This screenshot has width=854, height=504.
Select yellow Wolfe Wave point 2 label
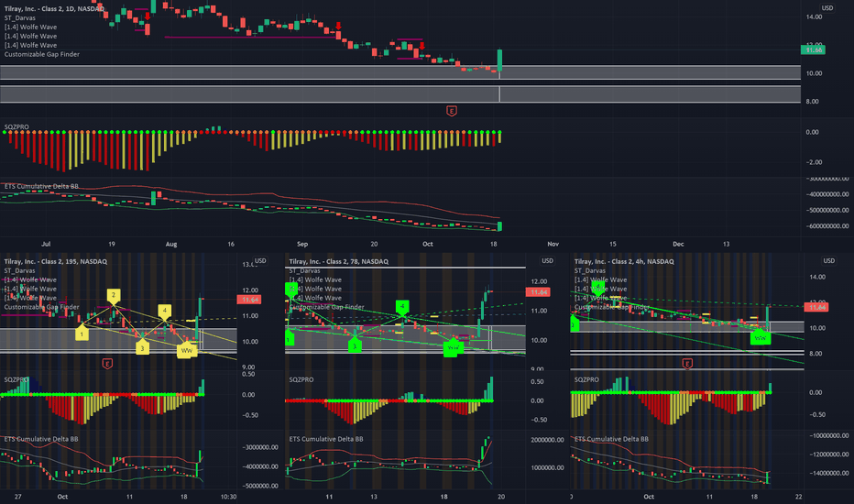tap(114, 296)
